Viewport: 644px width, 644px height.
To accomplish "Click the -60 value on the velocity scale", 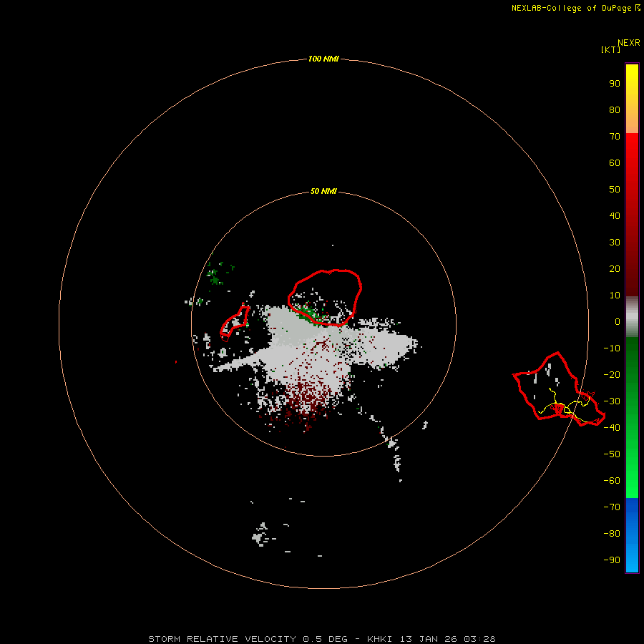I will 612,481.
